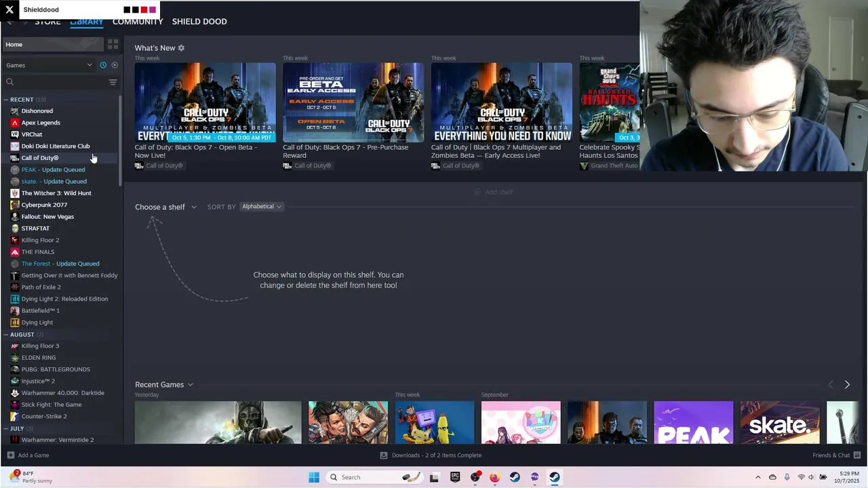868x488 pixels.
Task: Click The Witcher 3 wolf icon
Action: coord(15,193)
